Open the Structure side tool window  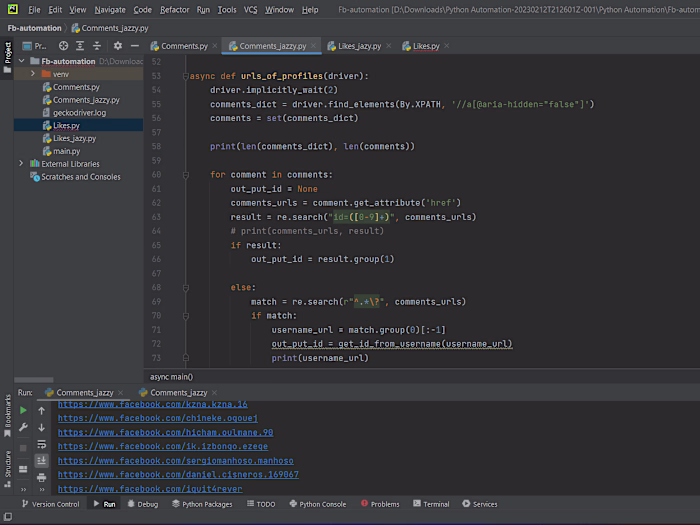pyautogui.click(x=7, y=468)
